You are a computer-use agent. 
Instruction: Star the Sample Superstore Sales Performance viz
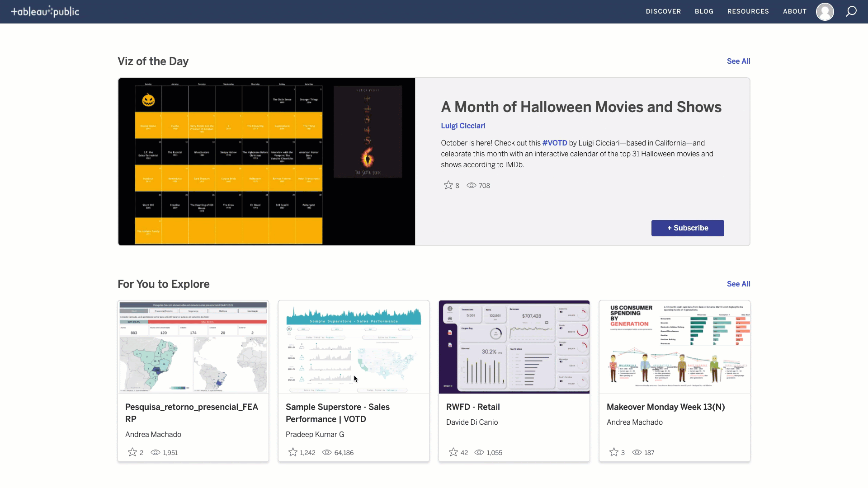[x=292, y=452]
